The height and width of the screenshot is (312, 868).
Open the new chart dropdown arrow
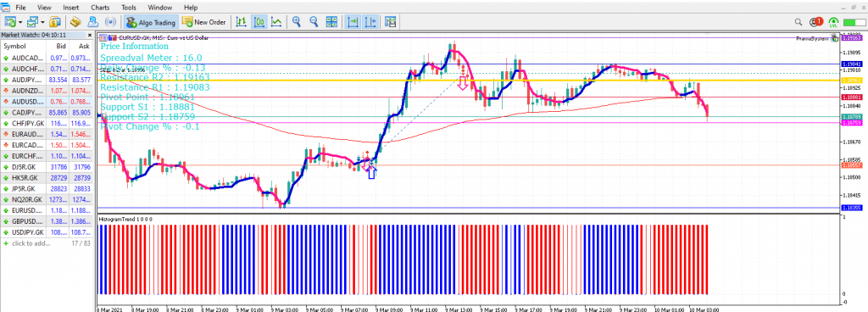(20, 22)
